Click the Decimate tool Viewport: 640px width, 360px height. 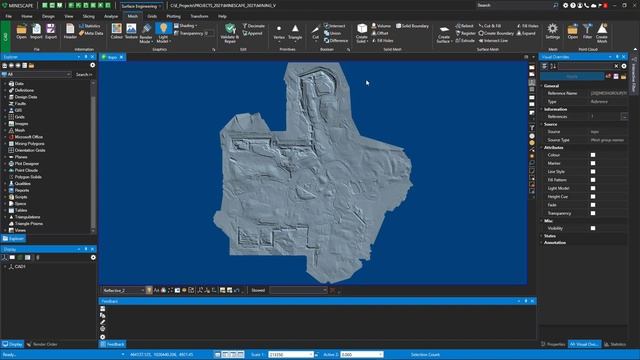pyautogui.click(x=253, y=26)
